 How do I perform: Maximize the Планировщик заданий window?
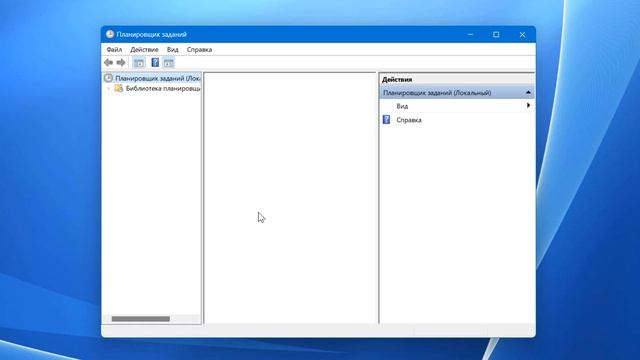coord(496,35)
